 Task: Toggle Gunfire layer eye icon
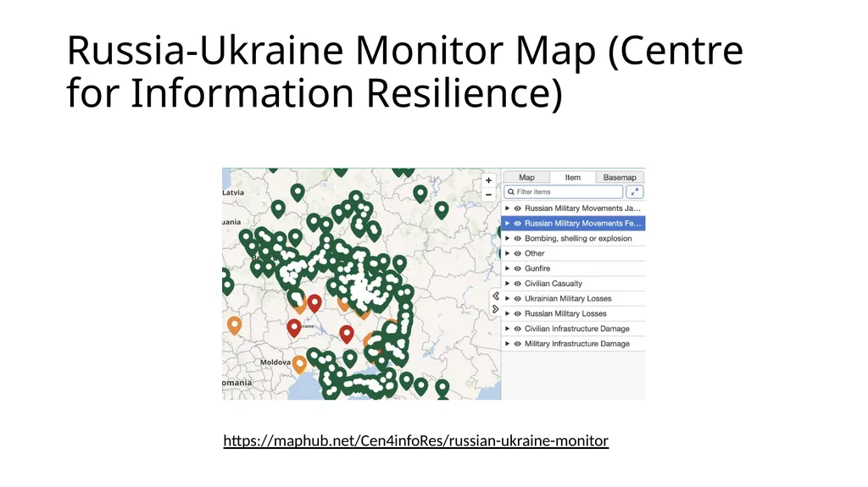click(x=518, y=268)
